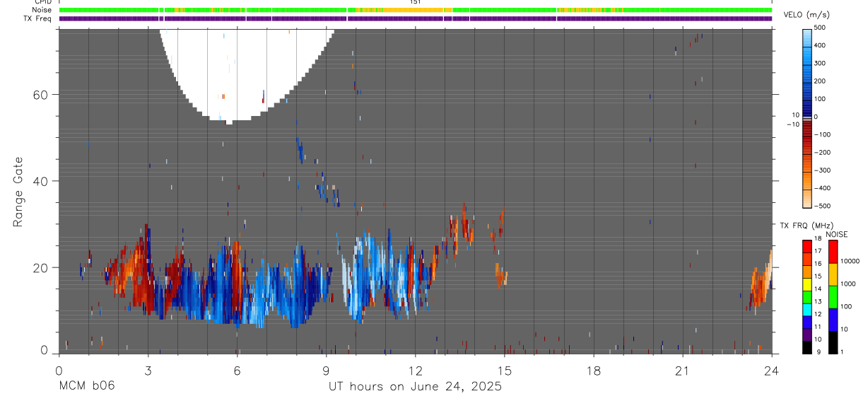The height and width of the screenshot is (401, 868).
Task: Click the NOISE legend label 10000
Action: pos(850,261)
